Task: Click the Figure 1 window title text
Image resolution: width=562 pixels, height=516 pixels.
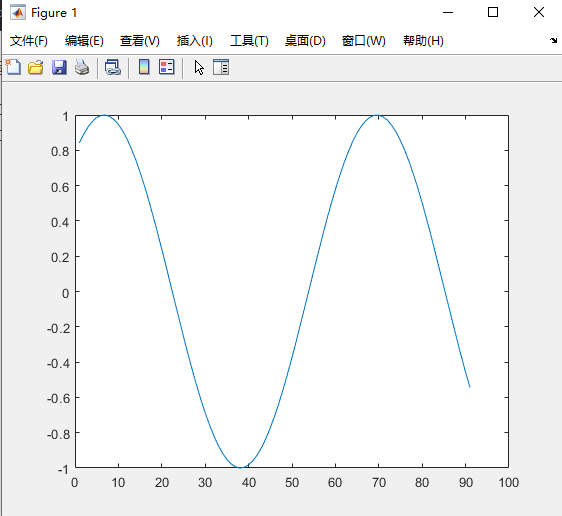Action: click(54, 13)
